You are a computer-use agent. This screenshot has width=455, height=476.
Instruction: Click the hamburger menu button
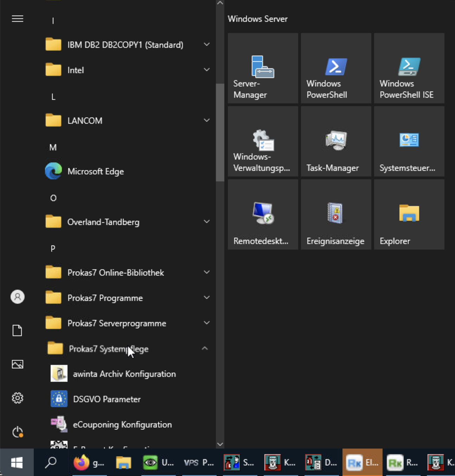click(x=18, y=19)
